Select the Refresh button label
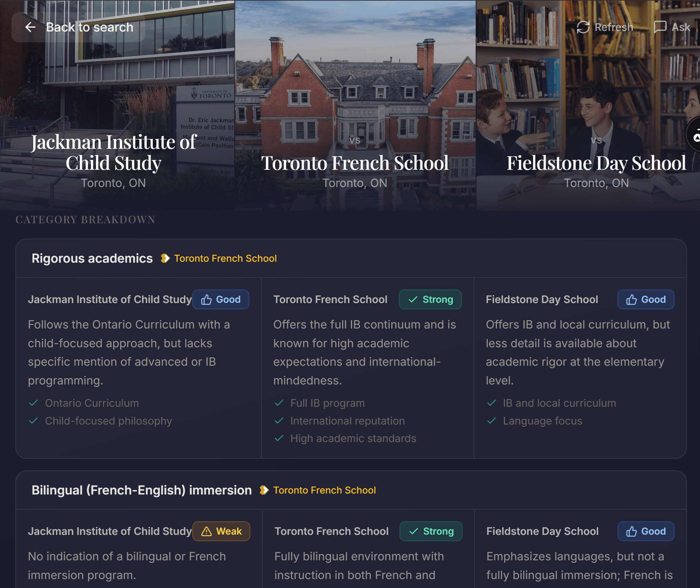 coord(614,27)
